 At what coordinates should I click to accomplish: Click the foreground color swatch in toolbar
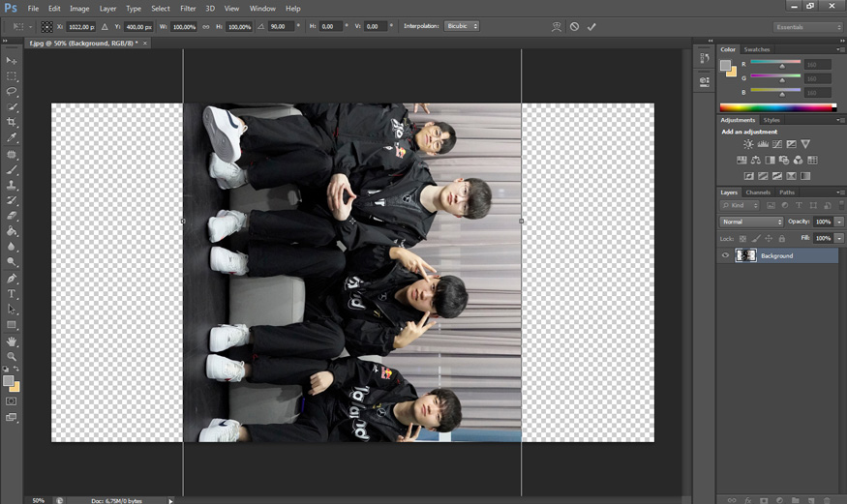pos(9,380)
